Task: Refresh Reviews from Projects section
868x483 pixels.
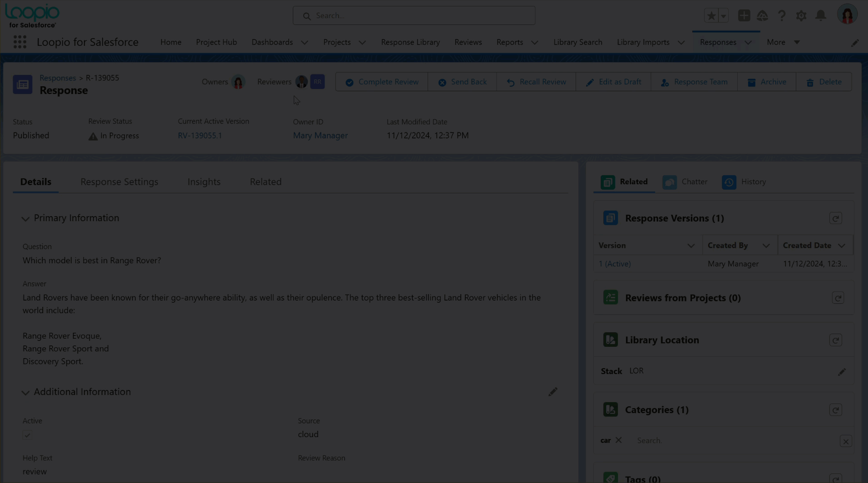Action: point(838,298)
